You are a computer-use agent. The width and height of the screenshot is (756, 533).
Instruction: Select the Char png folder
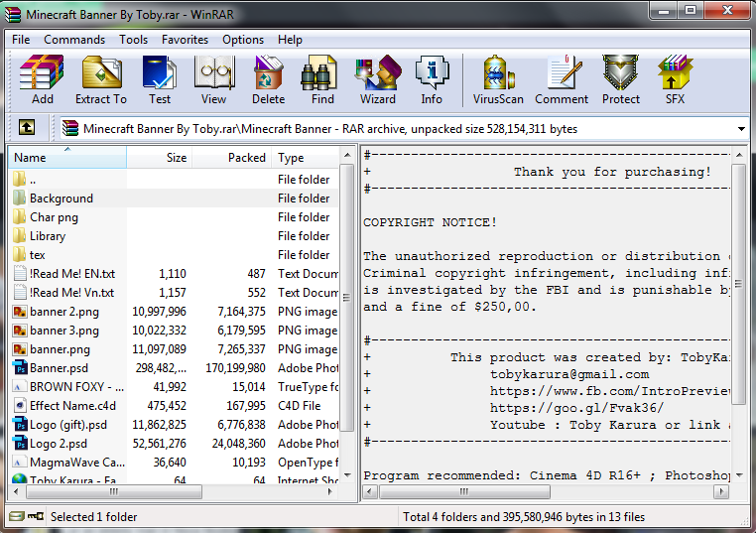(54, 217)
